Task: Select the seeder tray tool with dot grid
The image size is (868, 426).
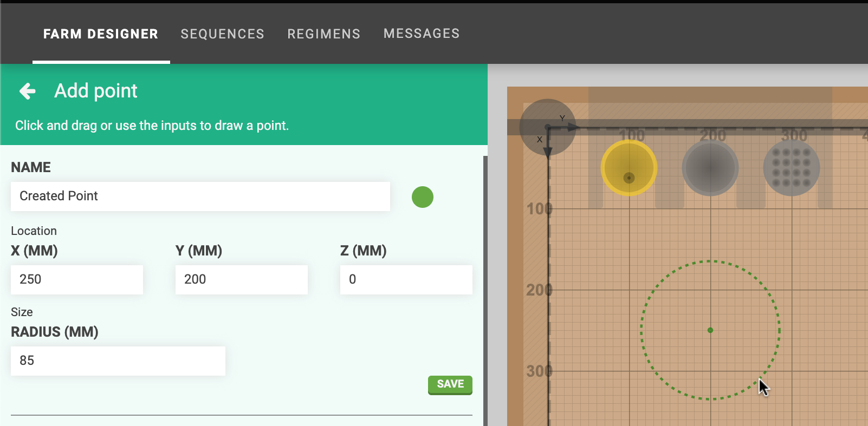Action: click(x=791, y=168)
